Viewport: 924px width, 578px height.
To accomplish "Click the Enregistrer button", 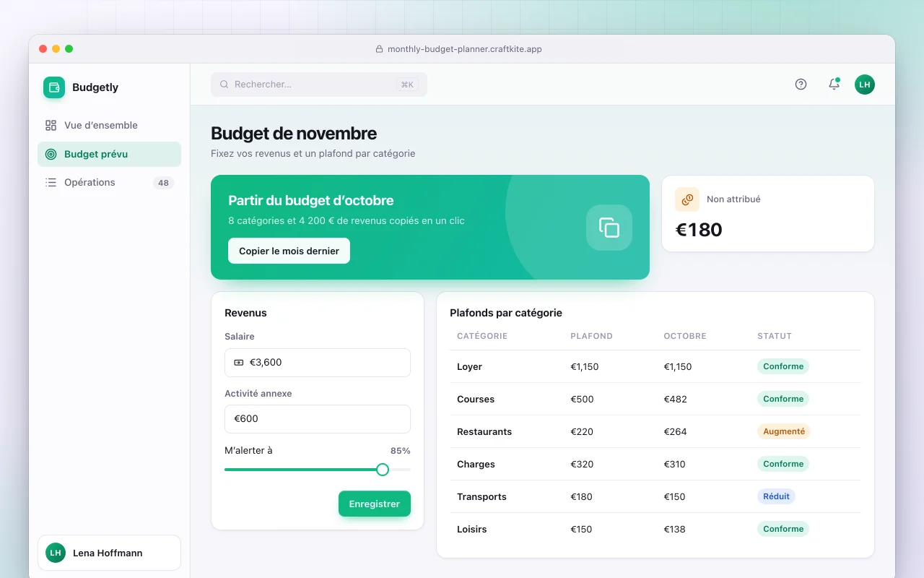I will [374, 504].
